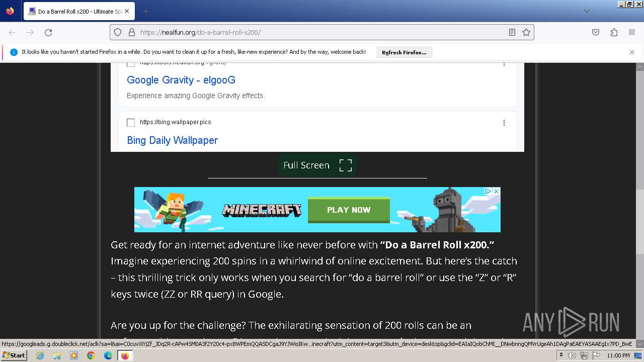This screenshot has height=362, width=644.
Task: Click the text 'Experience amazing Google Gravity effects.'
Action: pyautogui.click(x=196, y=96)
